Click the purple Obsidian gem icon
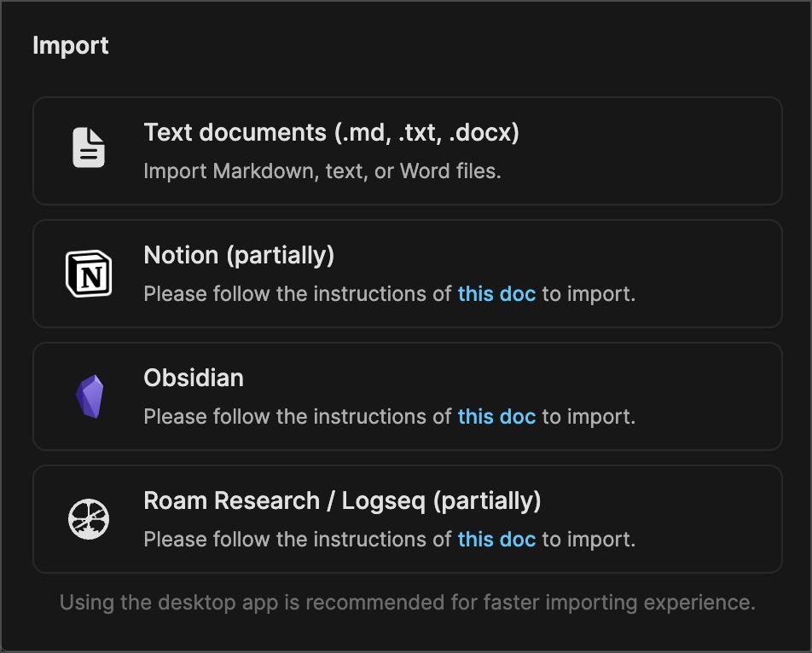Viewport: 812px width, 653px height. pos(88,394)
